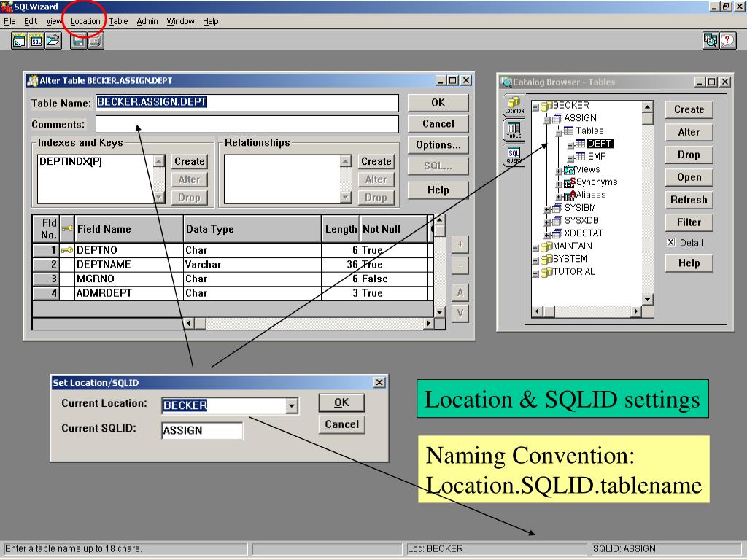747x560 pixels.
Task: Open the Current Location dropdown arrow
Action: [292, 405]
